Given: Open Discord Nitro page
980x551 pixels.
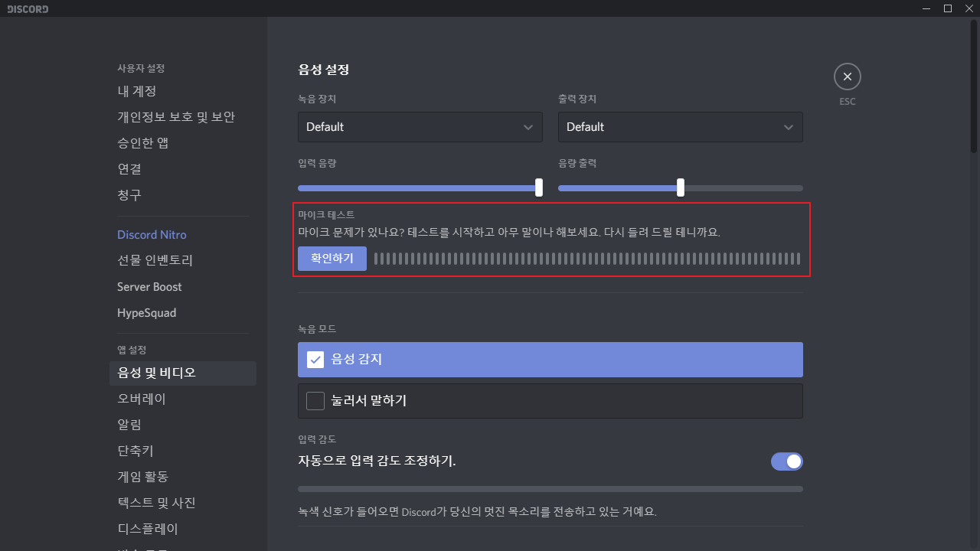Looking at the screenshot, I should click(182, 235).
